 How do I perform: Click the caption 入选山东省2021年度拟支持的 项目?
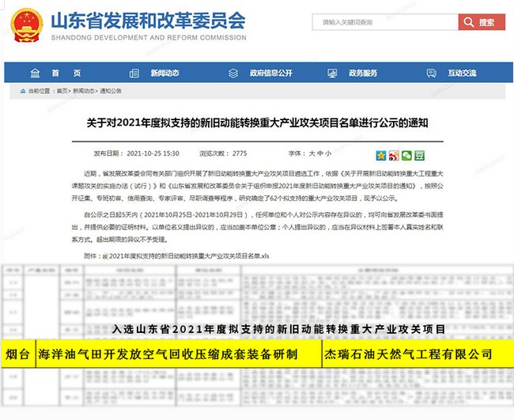pyautogui.click(x=278, y=329)
